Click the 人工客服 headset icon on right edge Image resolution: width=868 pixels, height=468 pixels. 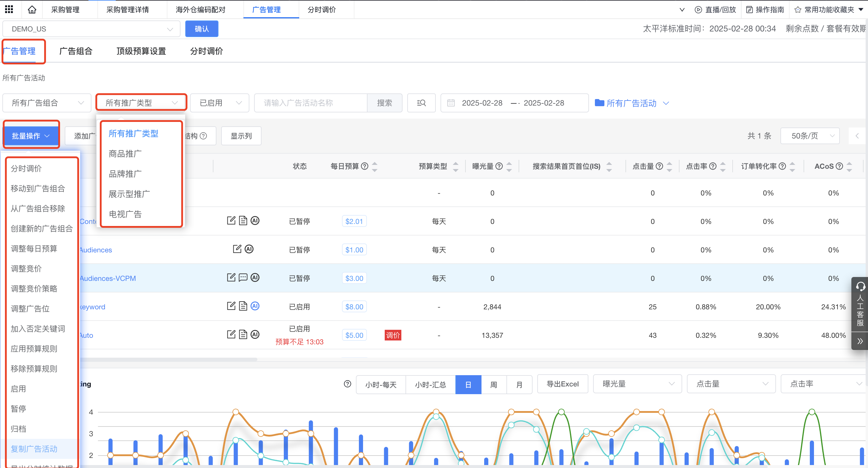click(860, 286)
